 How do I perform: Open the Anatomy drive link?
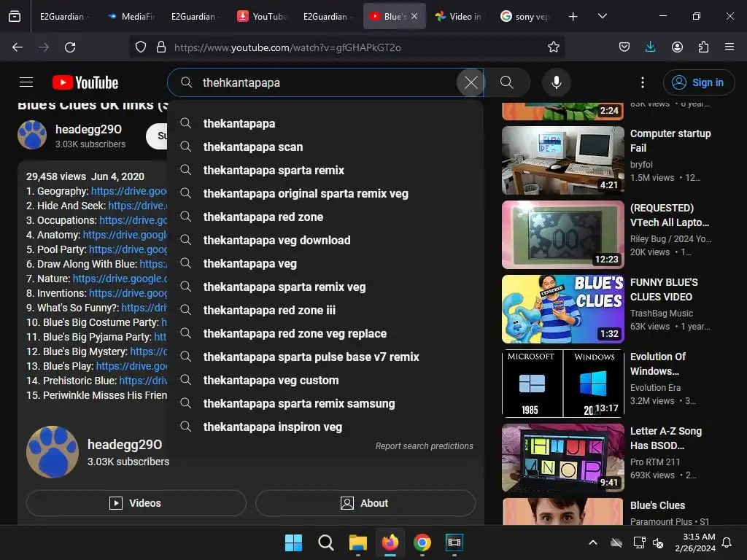click(x=125, y=235)
